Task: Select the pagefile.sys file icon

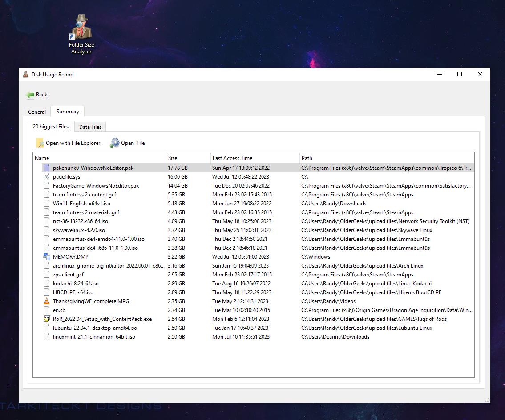Action: click(x=47, y=176)
